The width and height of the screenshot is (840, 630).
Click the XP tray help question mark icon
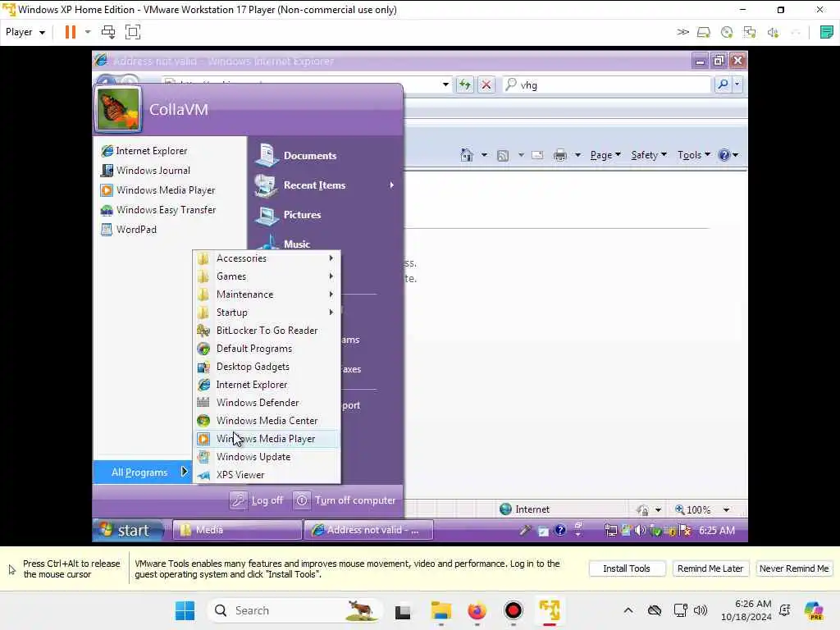[x=559, y=531]
